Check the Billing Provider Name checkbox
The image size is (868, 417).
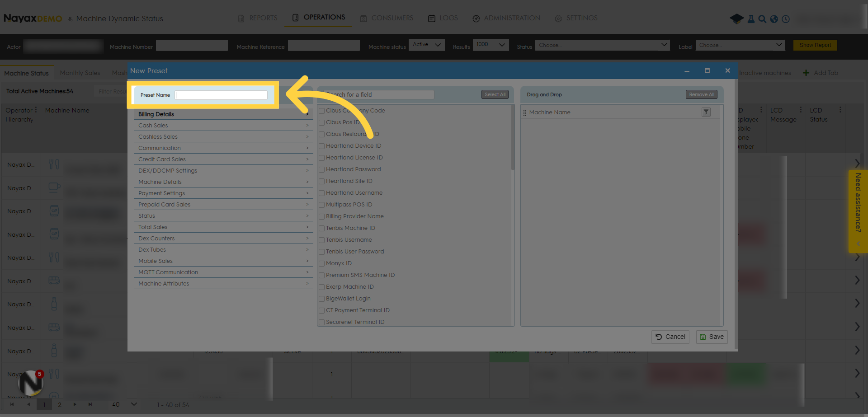tap(322, 216)
